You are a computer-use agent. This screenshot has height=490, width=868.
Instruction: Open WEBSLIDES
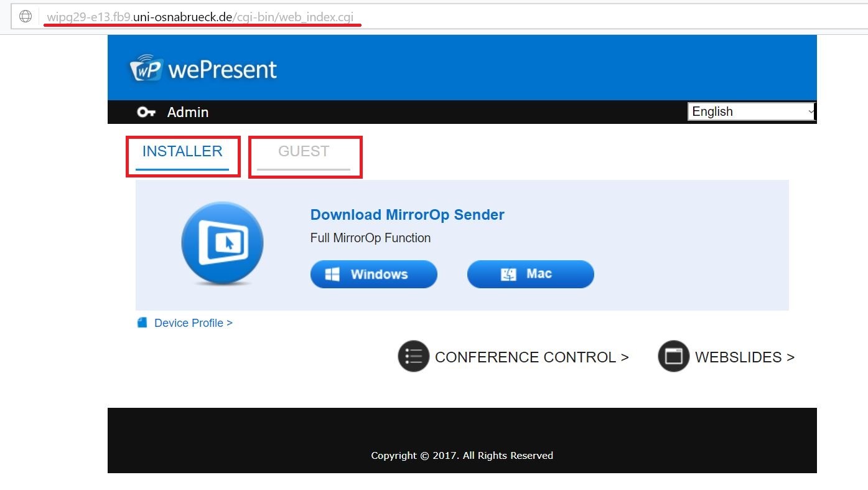[x=745, y=357]
